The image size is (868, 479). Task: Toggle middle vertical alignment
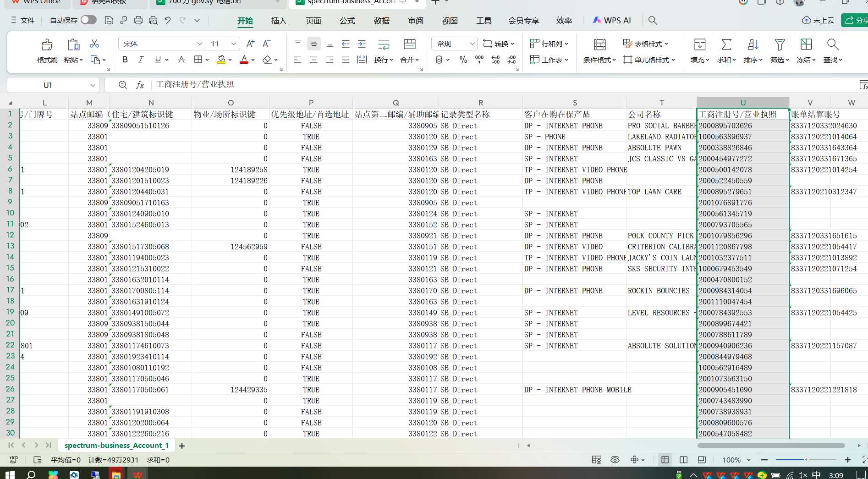click(313, 44)
